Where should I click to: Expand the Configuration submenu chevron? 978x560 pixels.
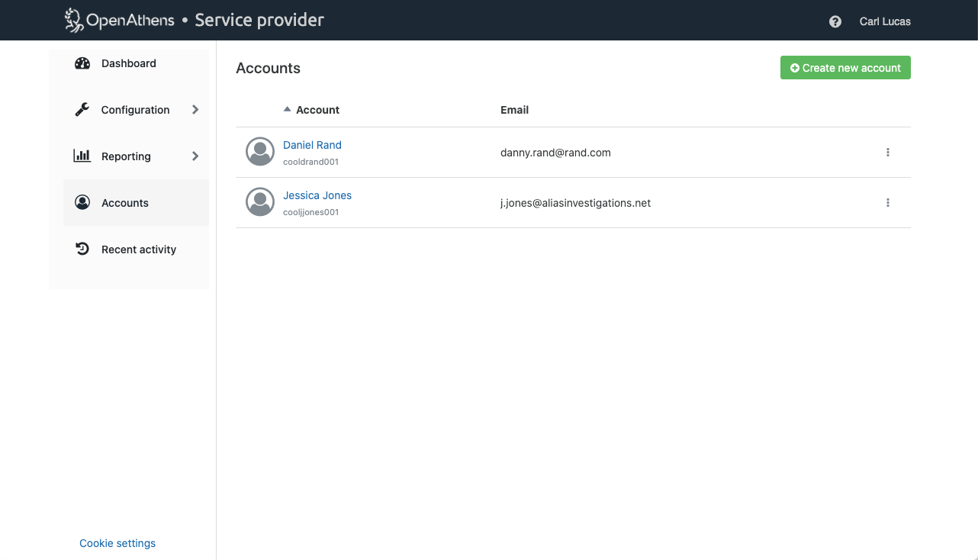click(x=195, y=110)
